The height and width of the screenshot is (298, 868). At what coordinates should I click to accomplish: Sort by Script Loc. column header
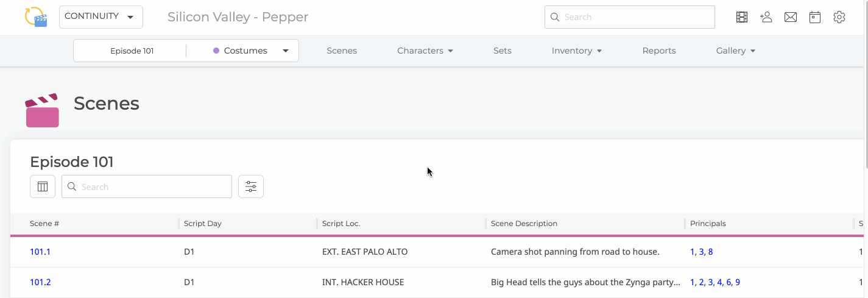coord(341,224)
